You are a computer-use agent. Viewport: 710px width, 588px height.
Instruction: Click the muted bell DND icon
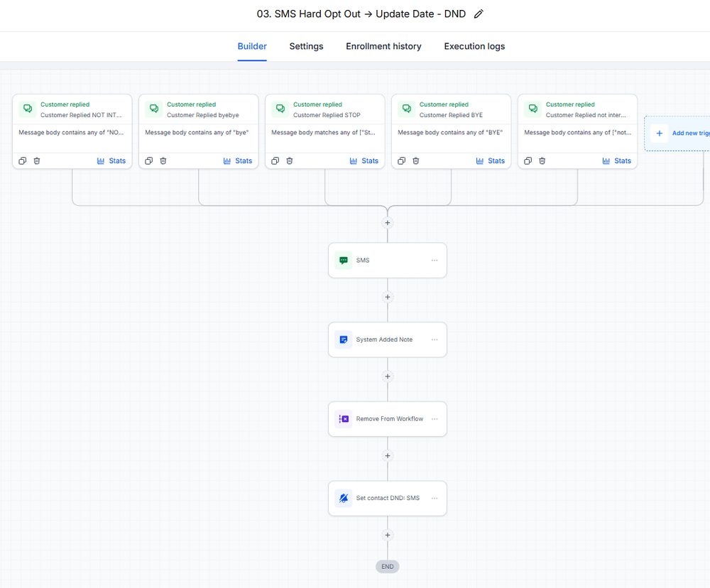tap(343, 499)
